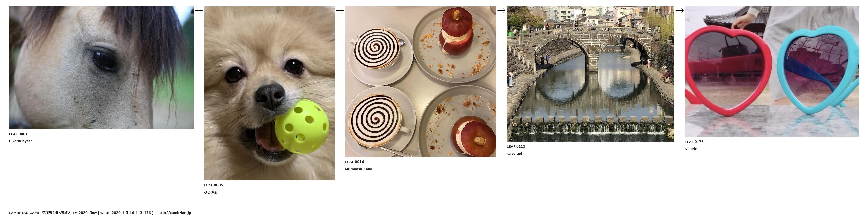Image resolution: width=868 pixels, height=219 pixels.
Task: Click author name Kihorin
Action: click(691, 149)
